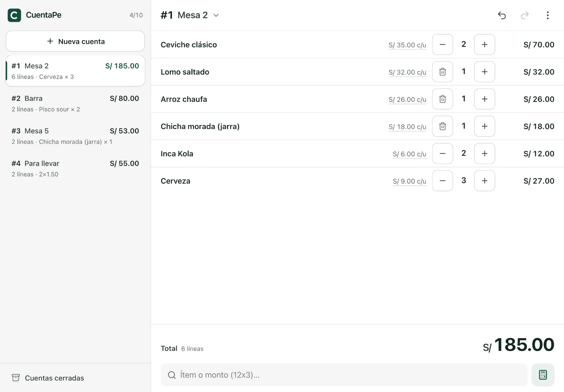Image resolution: width=564 pixels, height=392 pixels.
Task: Click the S/ 55.00 amount on Para llevar
Action: coord(124,163)
